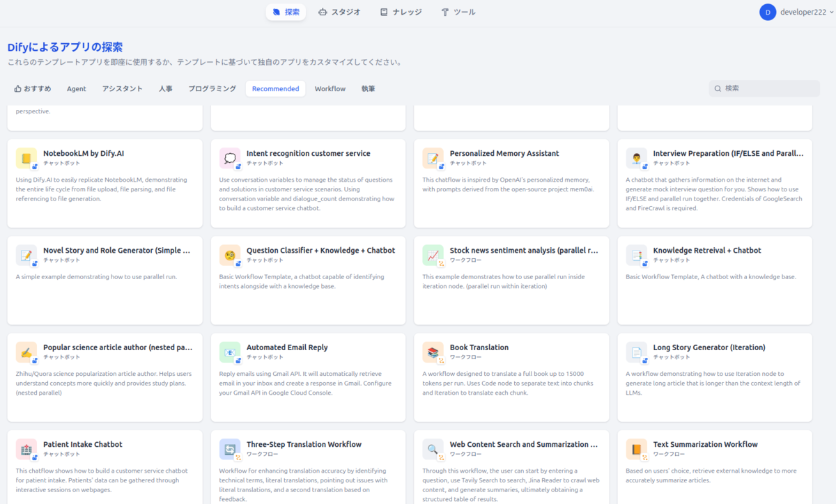Click the Knowledge Retreival + Chatbot icon
The height and width of the screenshot is (504, 836).
click(637, 255)
